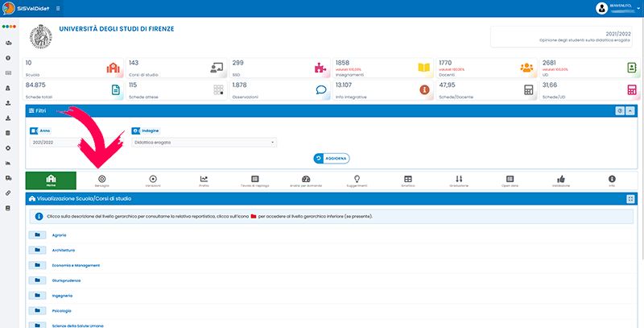This screenshot has width=644, height=328.
Task: Switch to the Profilo chart tab
Action: pos(204,179)
